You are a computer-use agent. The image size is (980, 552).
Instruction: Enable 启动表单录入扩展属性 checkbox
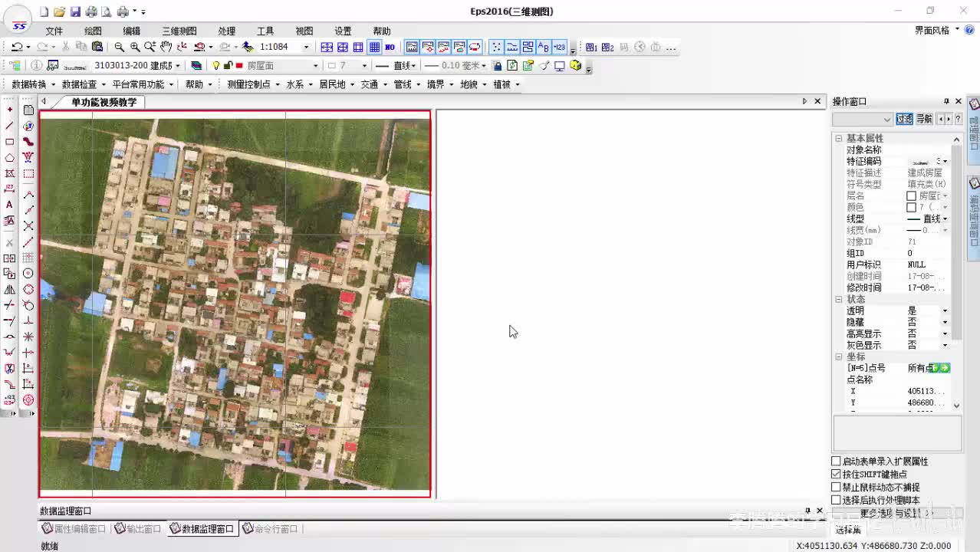[837, 462]
